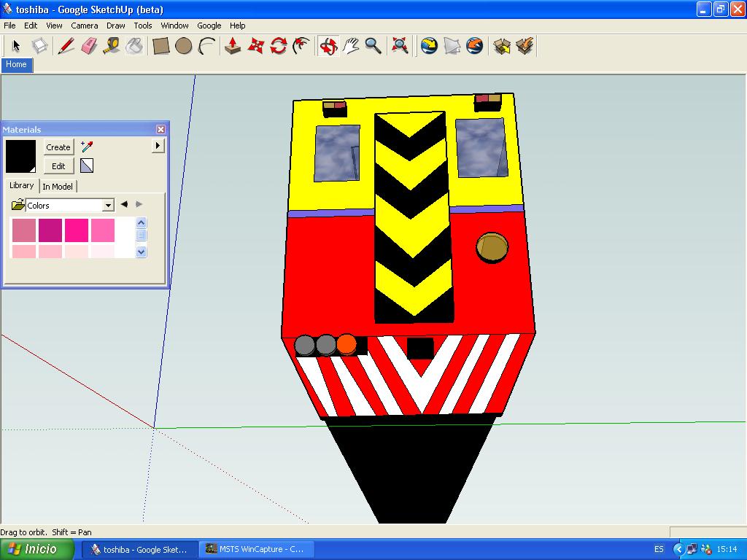
Task: Select the Pencil line tool
Action: (66, 47)
